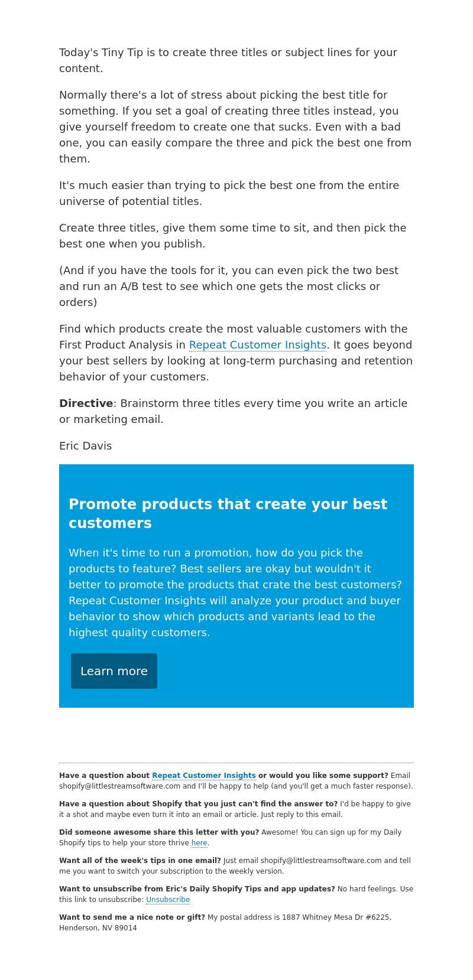Open the Repeat Customer Insights link in the body paragraph
Image resolution: width=473 pixels, height=980 pixels.
tap(258, 345)
